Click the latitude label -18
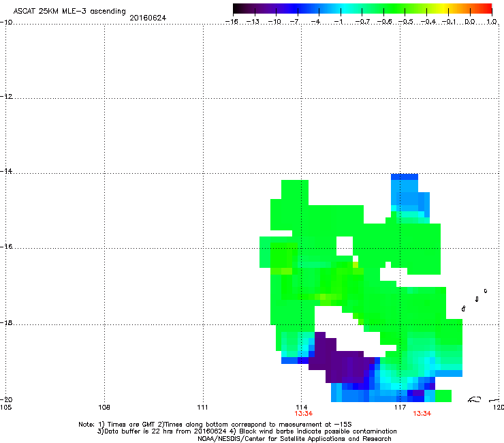This screenshot has width=504, height=443. coord(6,322)
